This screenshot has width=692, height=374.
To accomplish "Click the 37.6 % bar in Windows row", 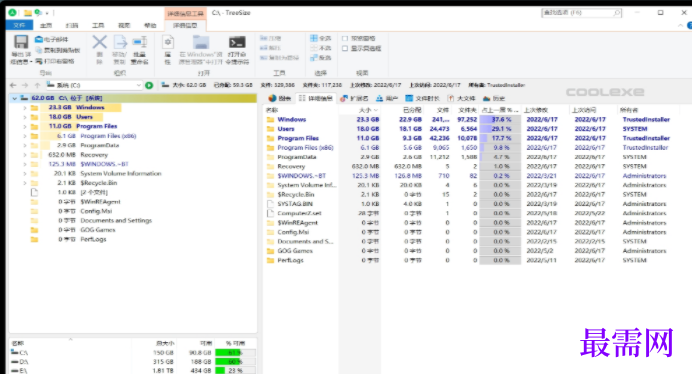I will click(500, 120).
